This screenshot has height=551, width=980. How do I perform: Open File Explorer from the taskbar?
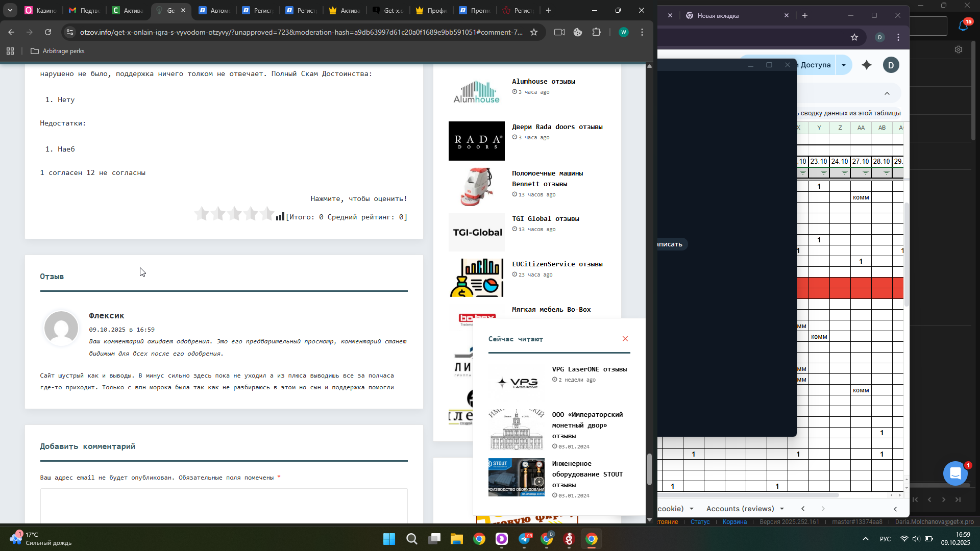tap(456, 539)
